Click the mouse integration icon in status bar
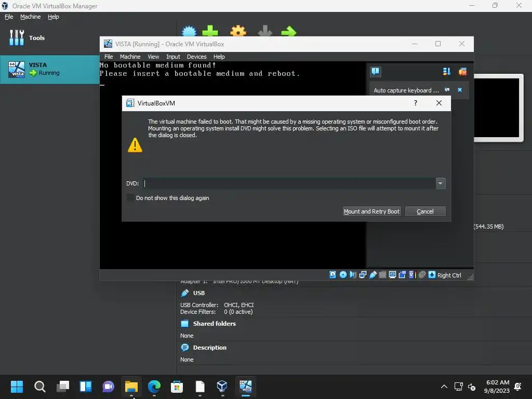532x399 pixels. 422,275
